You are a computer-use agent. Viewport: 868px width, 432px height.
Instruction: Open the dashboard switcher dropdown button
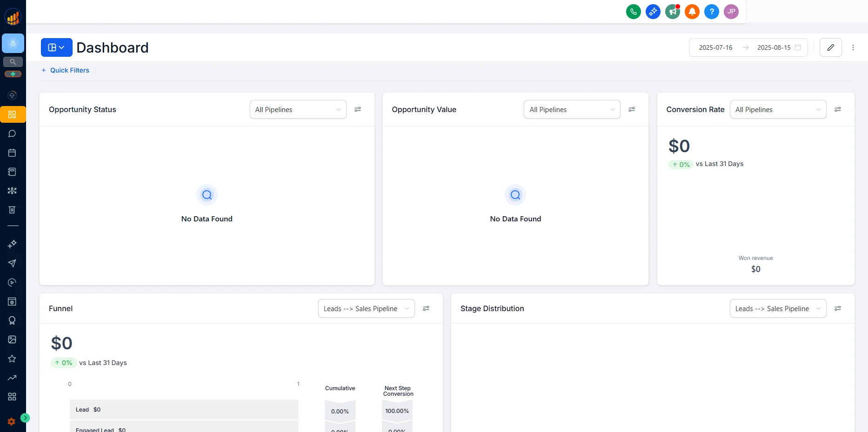[x=56, y=47]
